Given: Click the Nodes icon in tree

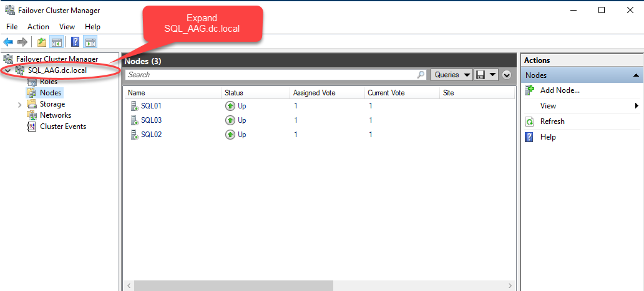Looking at the screenshot, I should tap(32, 93).
